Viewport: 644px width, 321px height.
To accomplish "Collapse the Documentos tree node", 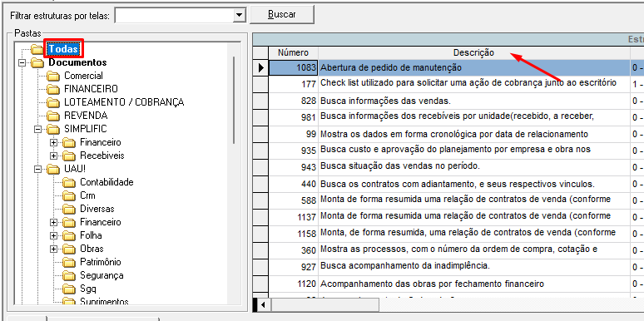I will point(22,63).
